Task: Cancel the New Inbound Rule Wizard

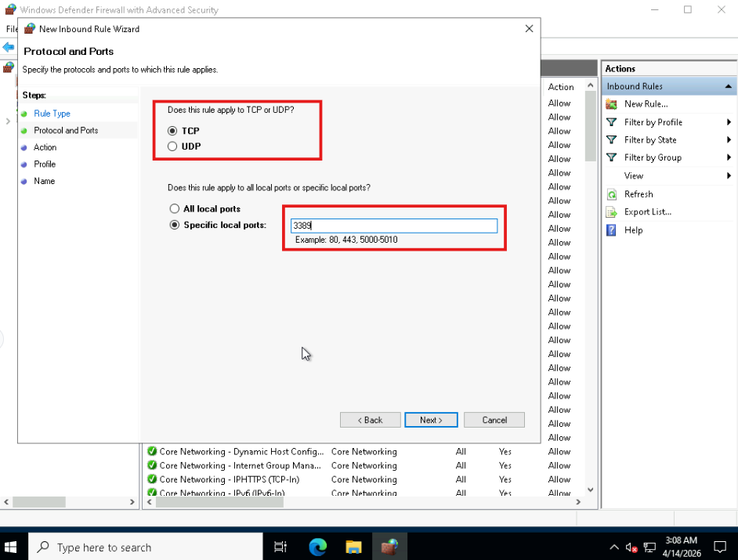Action: click(494, 420)
